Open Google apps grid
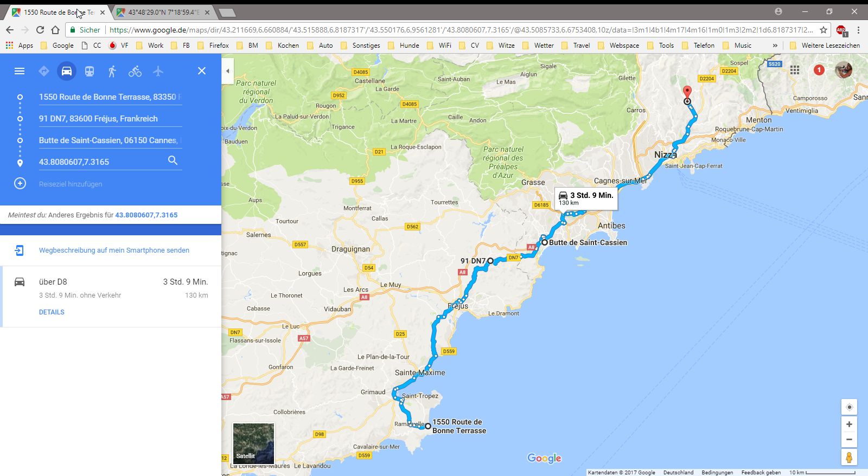 (795, 69)
